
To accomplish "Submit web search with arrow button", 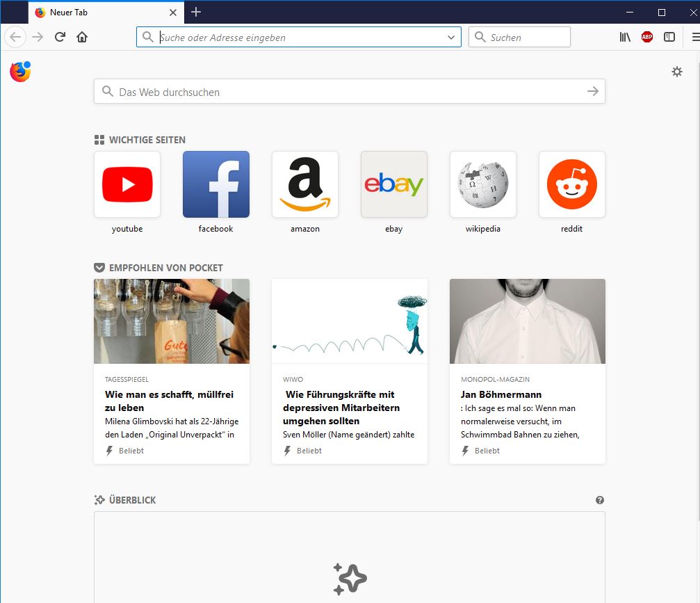I will [592, 92].
